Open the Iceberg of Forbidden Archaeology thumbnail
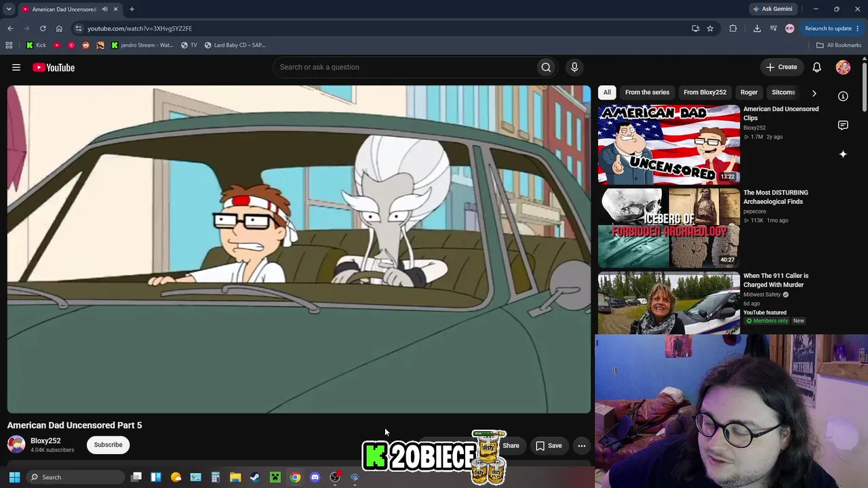 point(669,228)
